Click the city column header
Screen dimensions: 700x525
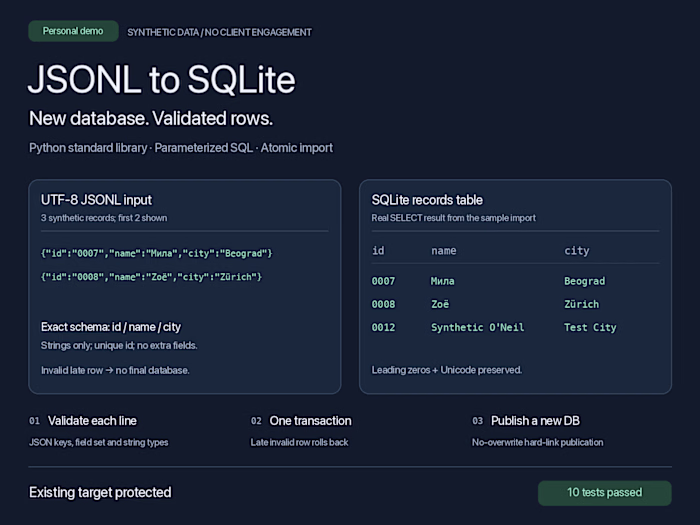577,251
